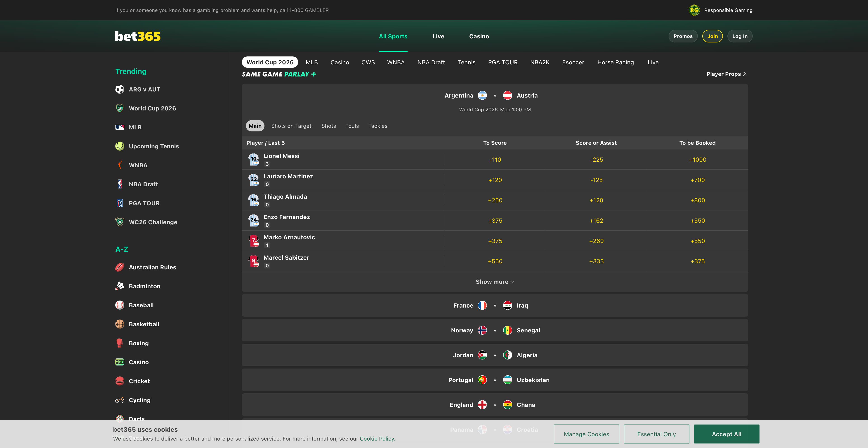Select the Fouls market tab
Viewport: 868px width, 448px height.
[x=352, y=126]
